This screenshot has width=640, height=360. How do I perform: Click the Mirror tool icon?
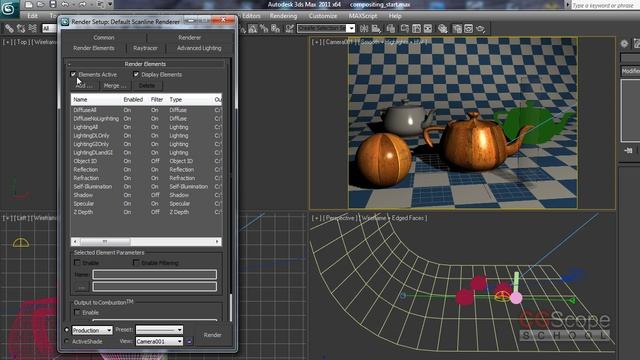pos(364,29)
